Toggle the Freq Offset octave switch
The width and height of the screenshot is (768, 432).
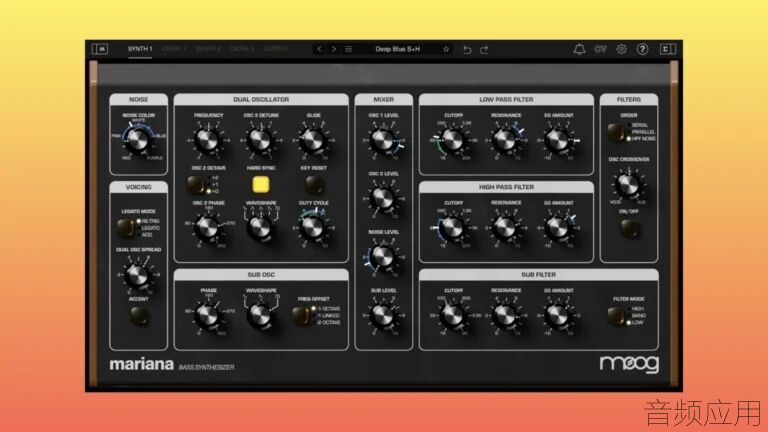click(301, 316)
